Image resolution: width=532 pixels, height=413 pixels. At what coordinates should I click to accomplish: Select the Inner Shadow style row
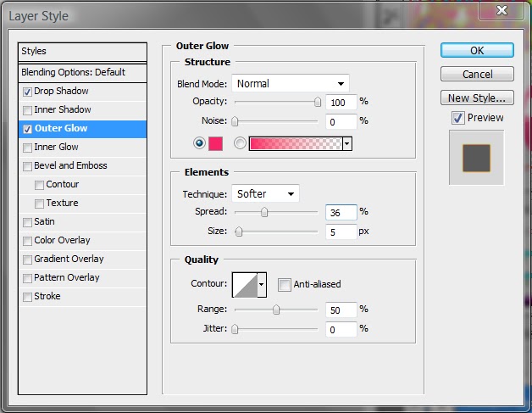(x=82, y=110)
